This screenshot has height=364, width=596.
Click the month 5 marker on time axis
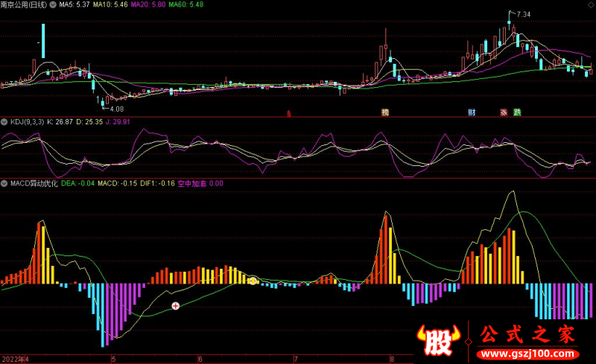pyautogui.click(x=113, y=359)
